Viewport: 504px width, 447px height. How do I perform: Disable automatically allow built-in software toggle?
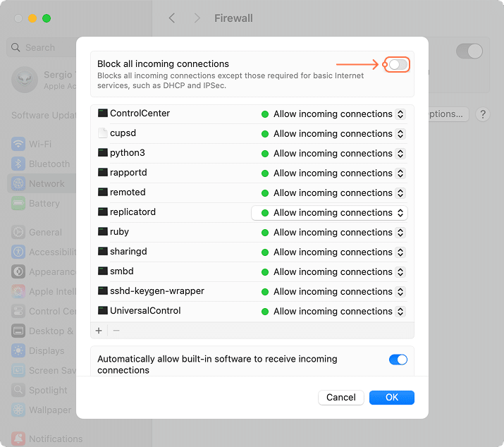pyautogui.click(x=398, y=360)
